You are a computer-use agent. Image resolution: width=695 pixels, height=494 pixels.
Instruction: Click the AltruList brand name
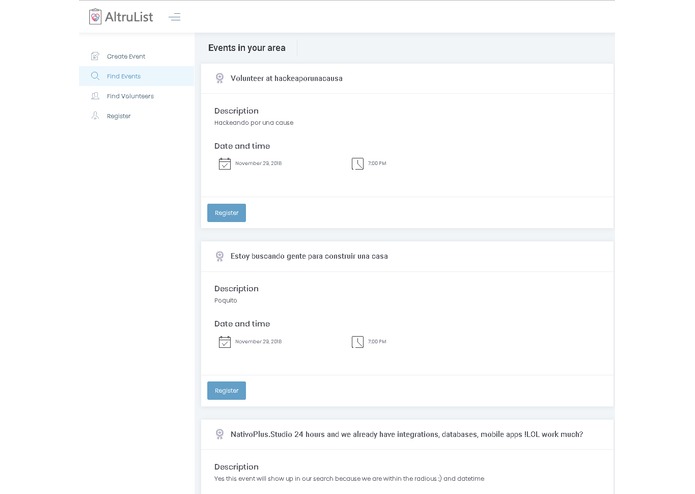[x=129, y=17]
